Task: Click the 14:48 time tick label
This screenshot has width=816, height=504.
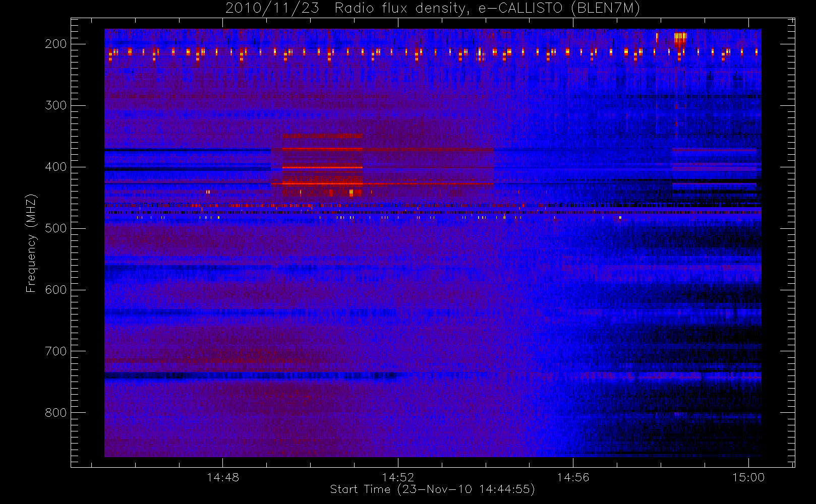Action: [x=223, y=477]
